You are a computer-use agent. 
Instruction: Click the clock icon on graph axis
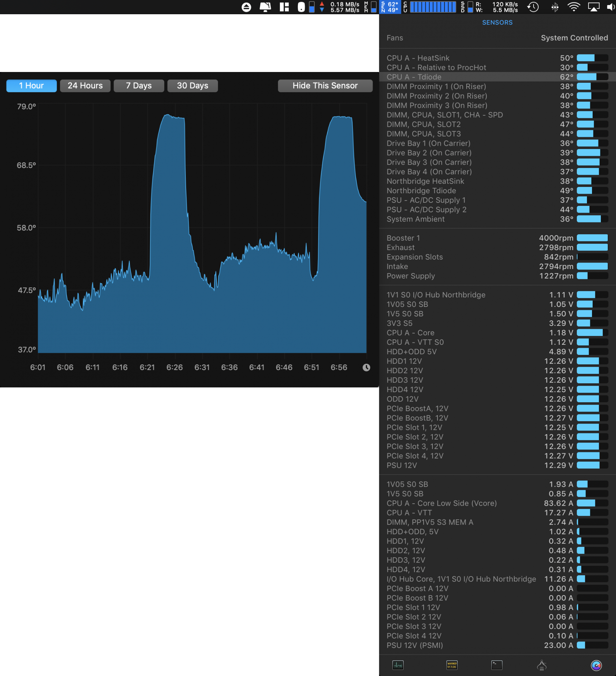(x=366, y=367)
